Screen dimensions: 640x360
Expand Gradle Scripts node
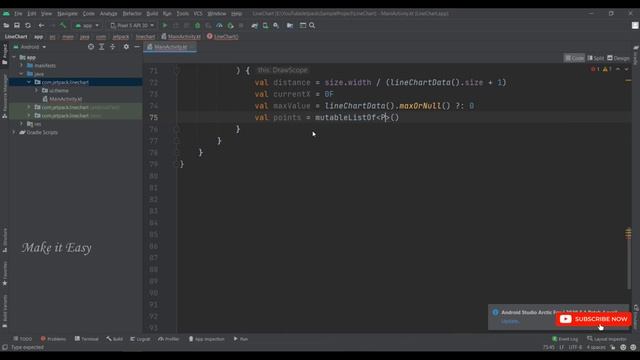(15, 132)
